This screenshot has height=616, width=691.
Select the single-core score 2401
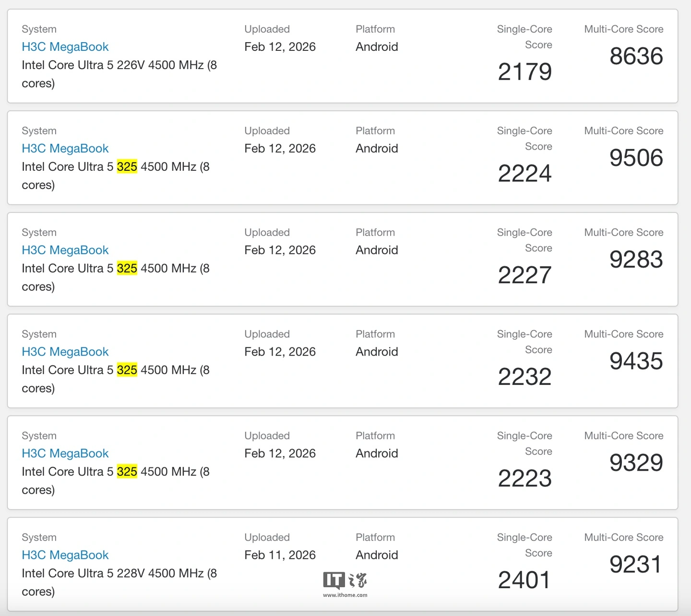point(524,580)
